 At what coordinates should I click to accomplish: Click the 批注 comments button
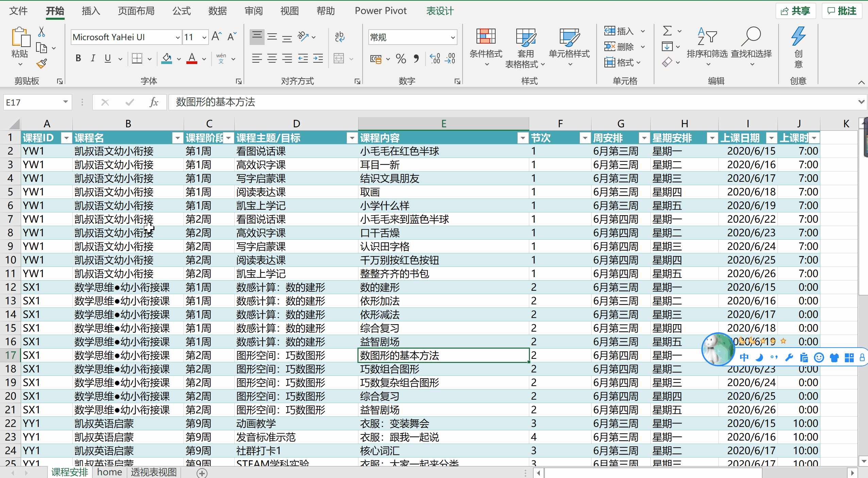(x=842, y=11)
